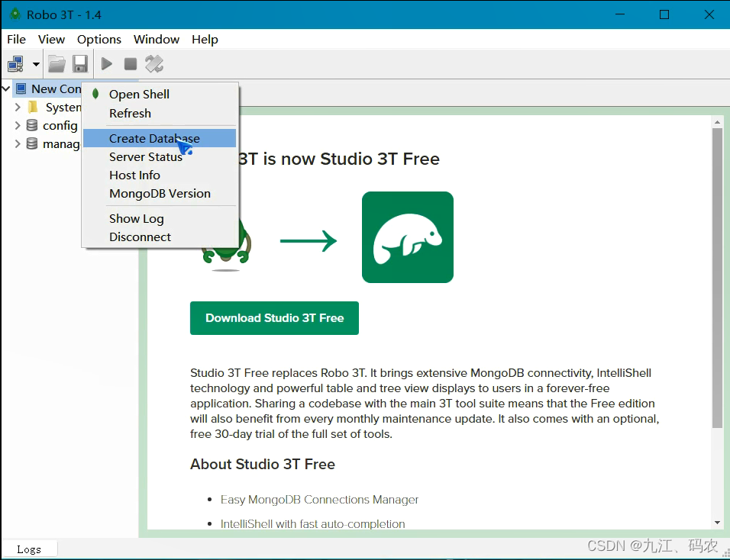Click the config database cylinder icon
This screenshot has height=560, width=730.
pyautogui.click(x=31, y=125)
